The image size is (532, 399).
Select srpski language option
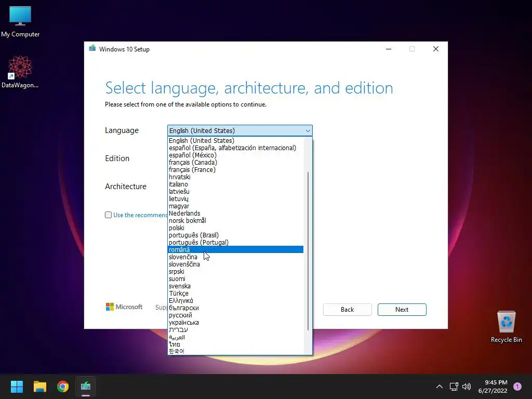(235, 272)
